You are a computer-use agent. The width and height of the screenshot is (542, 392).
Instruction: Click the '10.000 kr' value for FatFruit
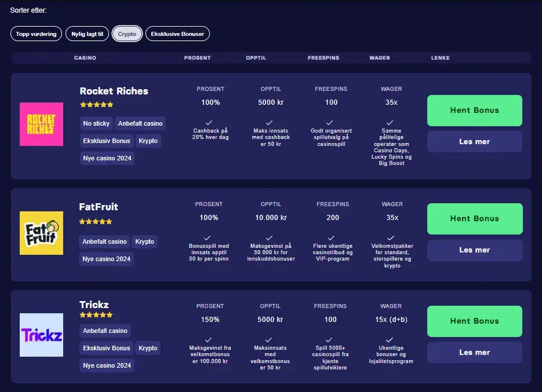pyautogui.click(x=271, y=218)
